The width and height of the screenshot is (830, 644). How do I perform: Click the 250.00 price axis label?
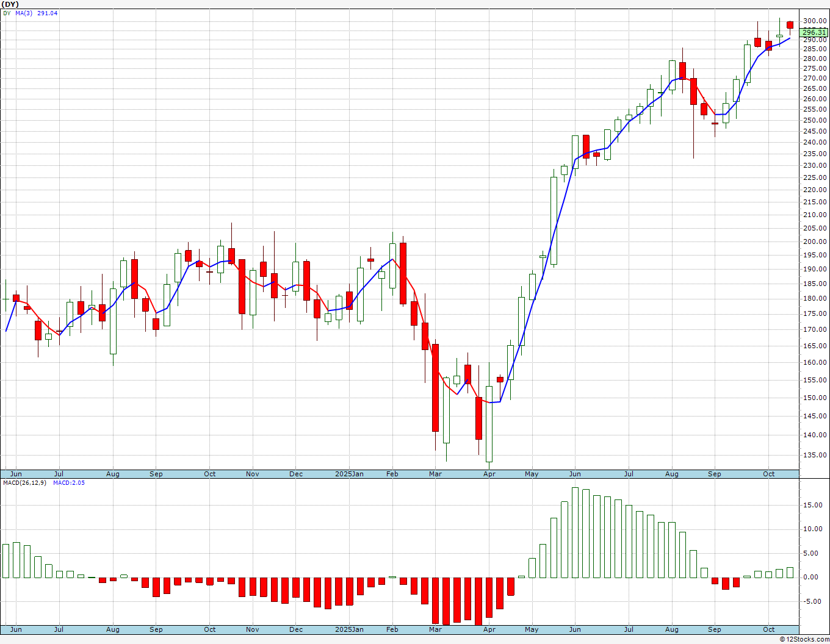click(x=815, y=120)
